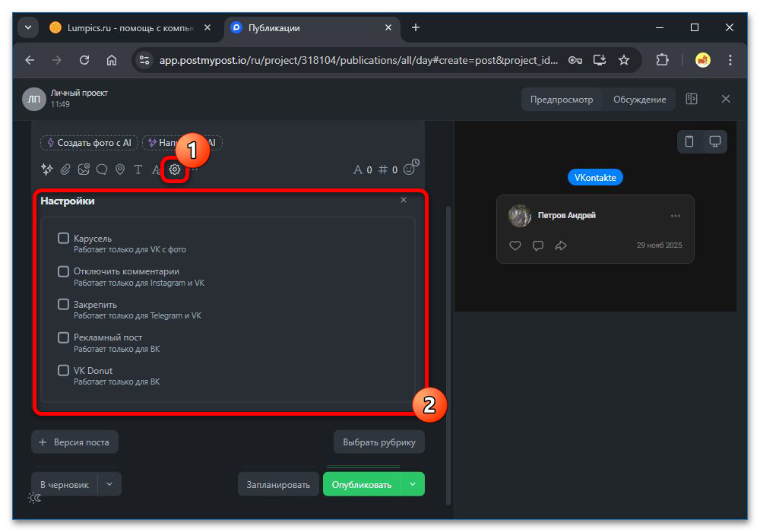This screenshot has height=532, width=760.
Task: Click the editor panel vertical scrollbar
Action: [448, 356]
